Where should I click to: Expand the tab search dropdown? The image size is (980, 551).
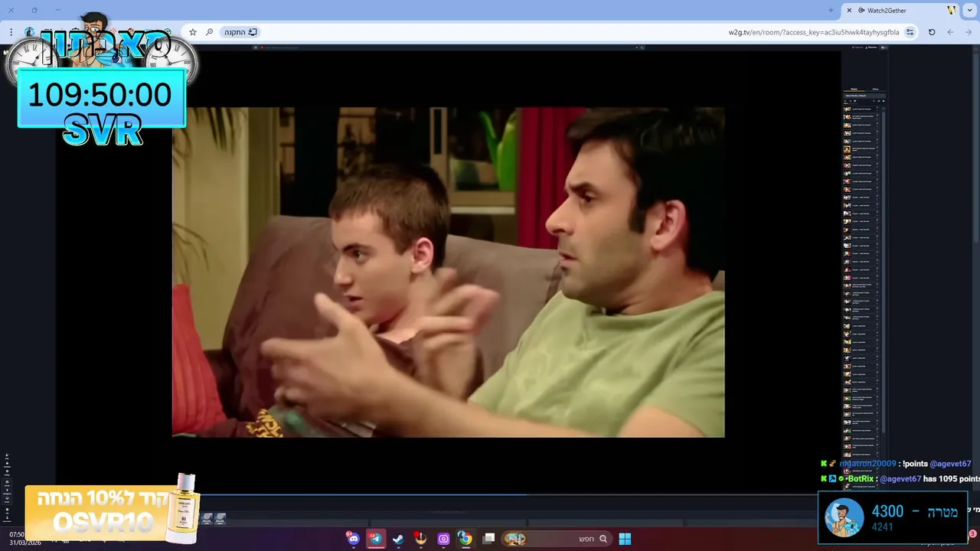coord(970,10)
